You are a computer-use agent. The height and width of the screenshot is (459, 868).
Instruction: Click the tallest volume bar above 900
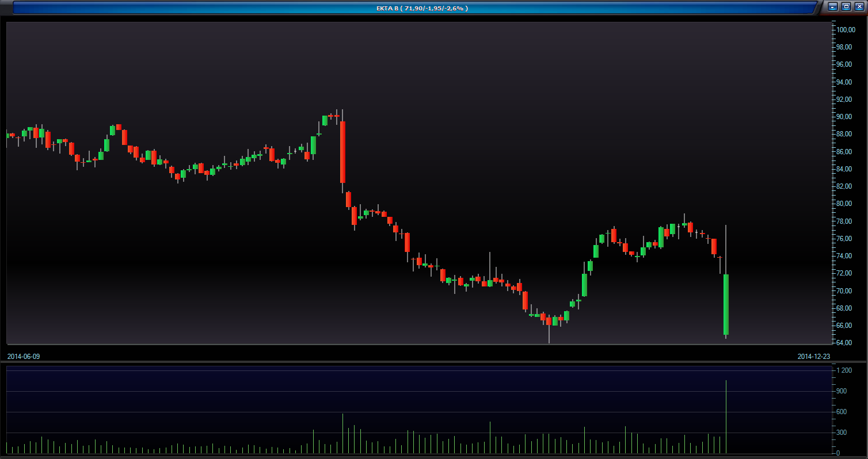click(726, 416)
